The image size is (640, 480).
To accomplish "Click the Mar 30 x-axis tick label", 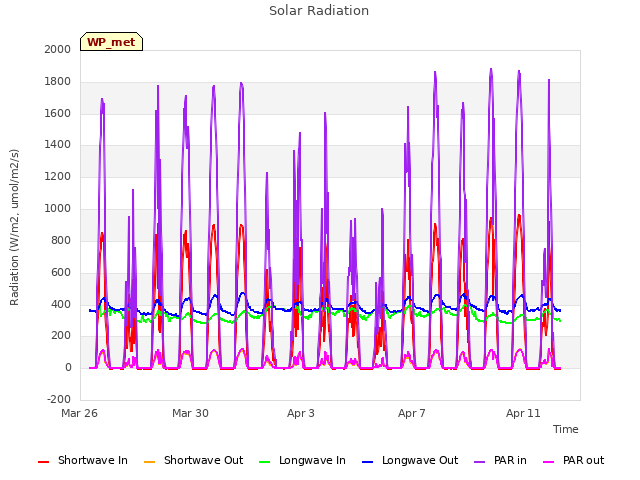I will point(190,413).
